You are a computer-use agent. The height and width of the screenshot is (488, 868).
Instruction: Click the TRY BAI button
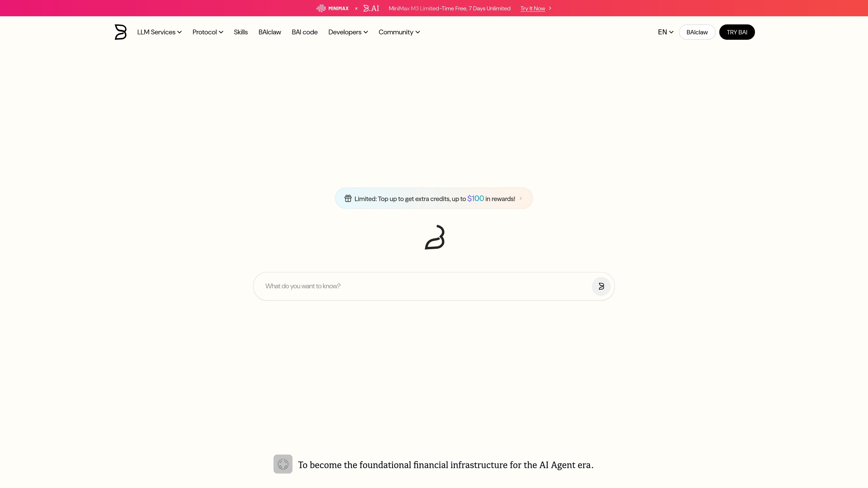(x=737, y=32)
